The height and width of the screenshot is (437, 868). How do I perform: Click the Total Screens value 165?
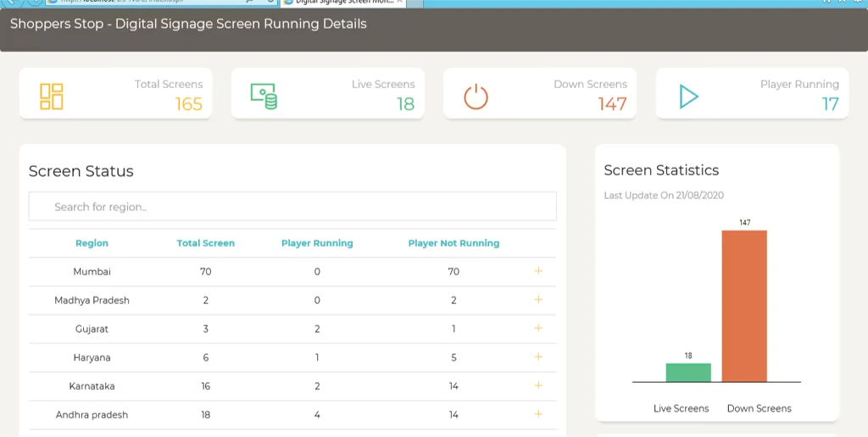(x=189, y=104)
